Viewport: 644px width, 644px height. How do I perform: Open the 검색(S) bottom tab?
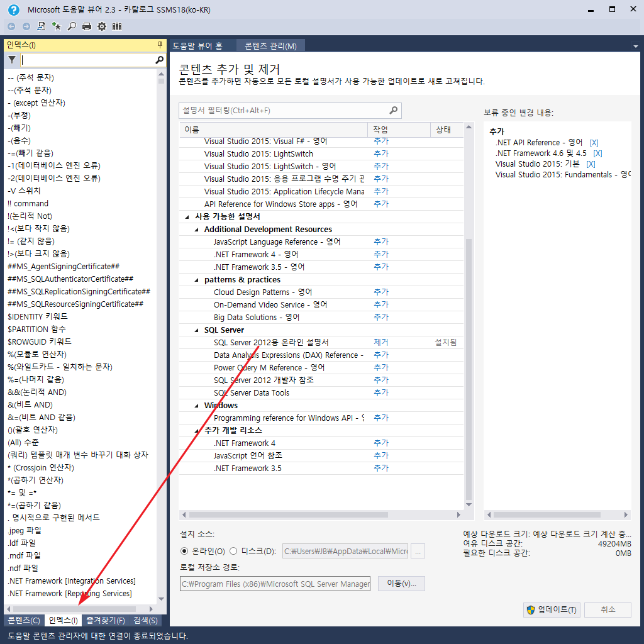pos(146,620)
